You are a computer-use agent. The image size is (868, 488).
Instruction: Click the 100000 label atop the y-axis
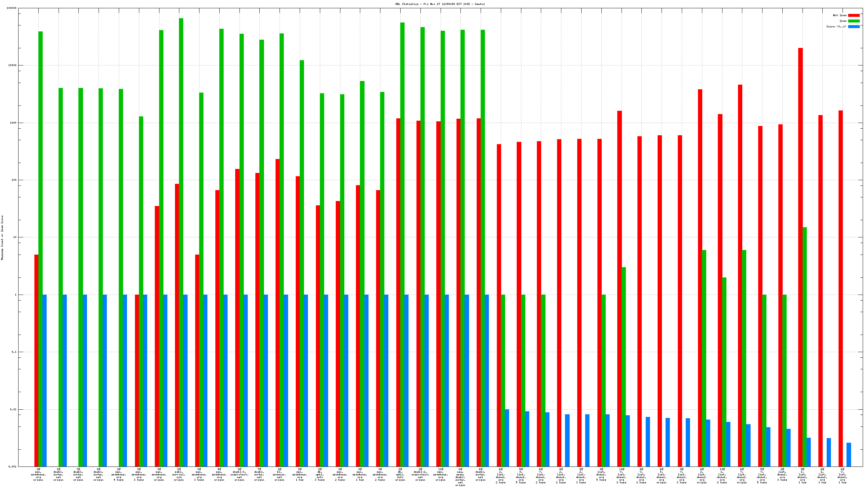[x=11, y=8]
